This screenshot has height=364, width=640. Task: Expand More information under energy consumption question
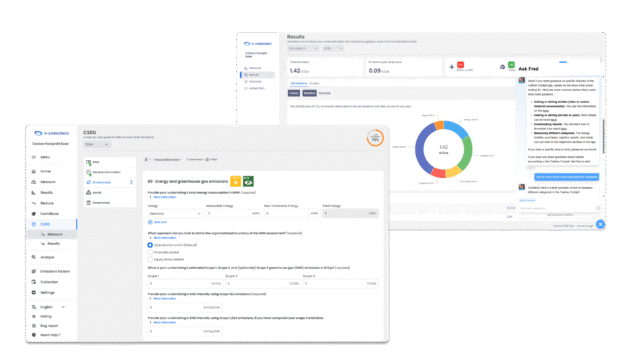163,198
